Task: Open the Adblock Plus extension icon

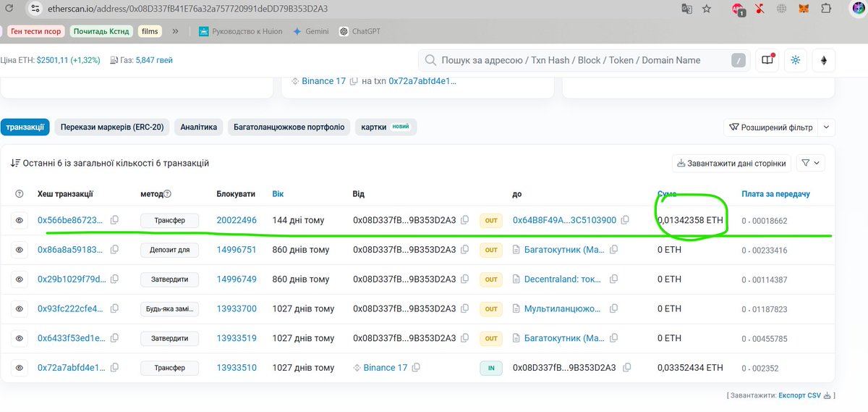Action: 739,9
